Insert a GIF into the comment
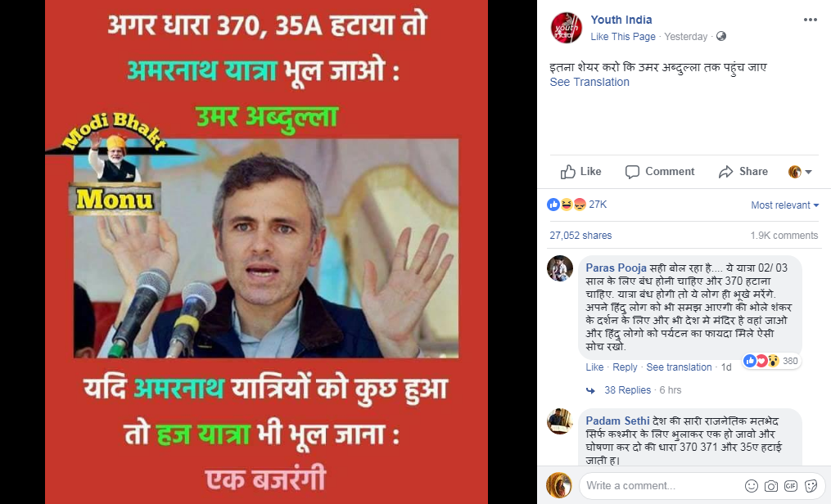This screenshot has width=831, height=504. tap(791, 485)
